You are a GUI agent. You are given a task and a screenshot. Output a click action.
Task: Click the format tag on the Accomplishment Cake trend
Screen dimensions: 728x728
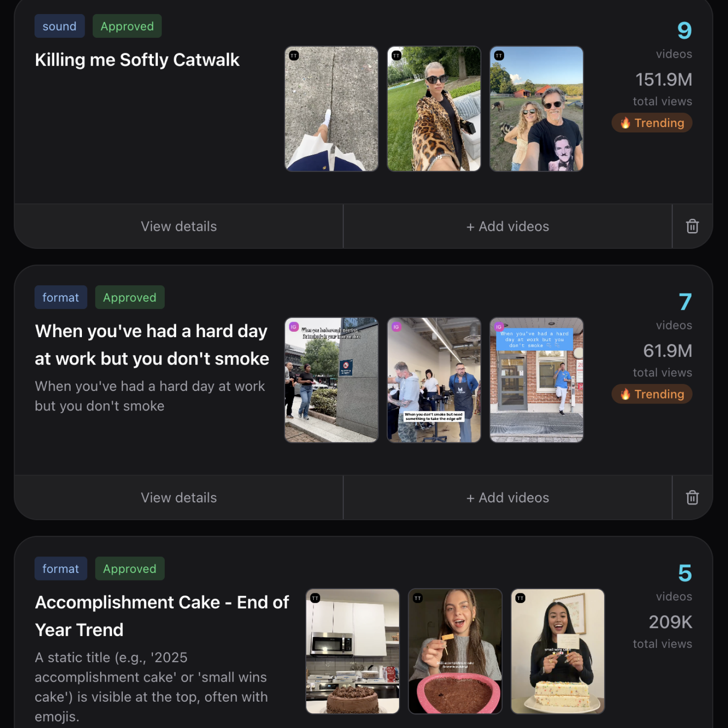tap(61, 568)
